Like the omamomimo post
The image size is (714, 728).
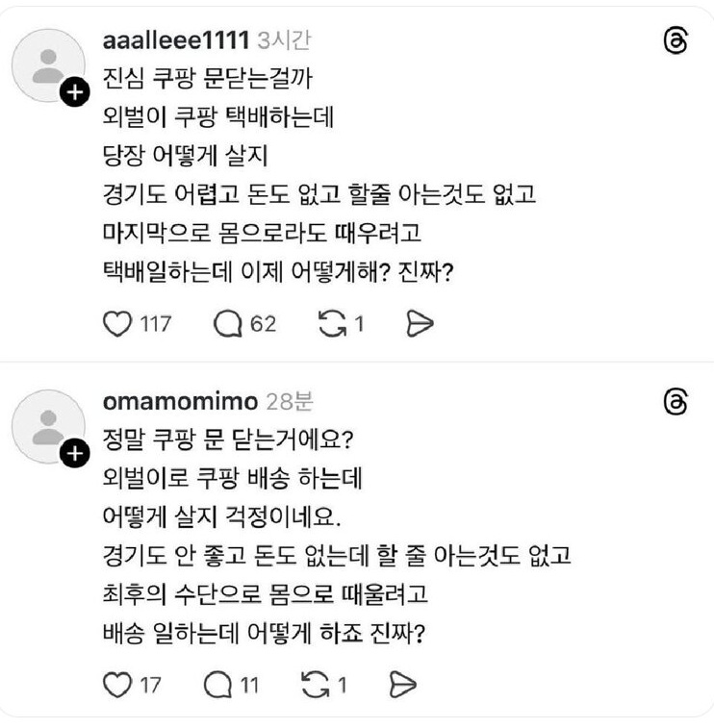tap(116, 684)
